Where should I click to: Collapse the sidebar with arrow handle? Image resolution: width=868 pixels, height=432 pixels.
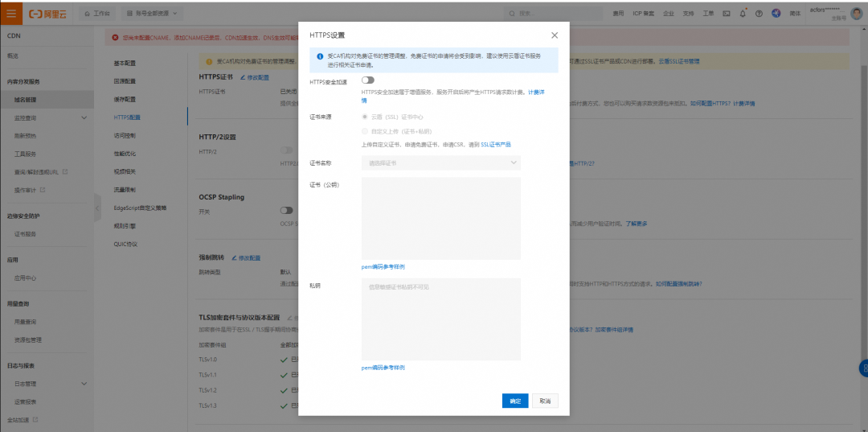[x=97, y=208]
